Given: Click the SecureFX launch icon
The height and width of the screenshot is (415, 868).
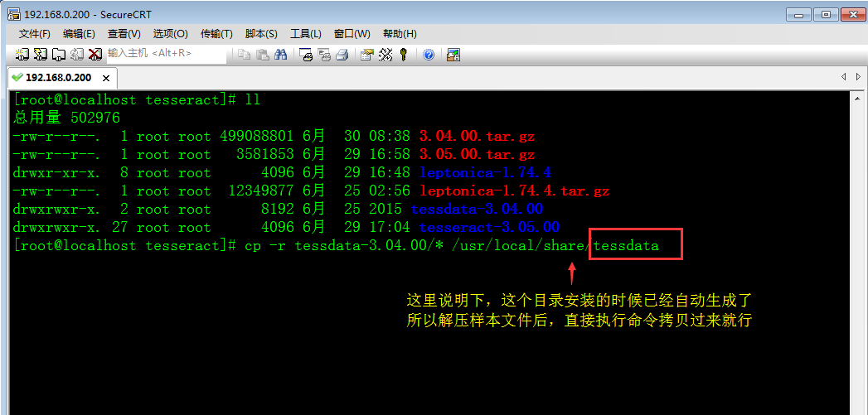Looking at the screenshot, I should (453, 54).
